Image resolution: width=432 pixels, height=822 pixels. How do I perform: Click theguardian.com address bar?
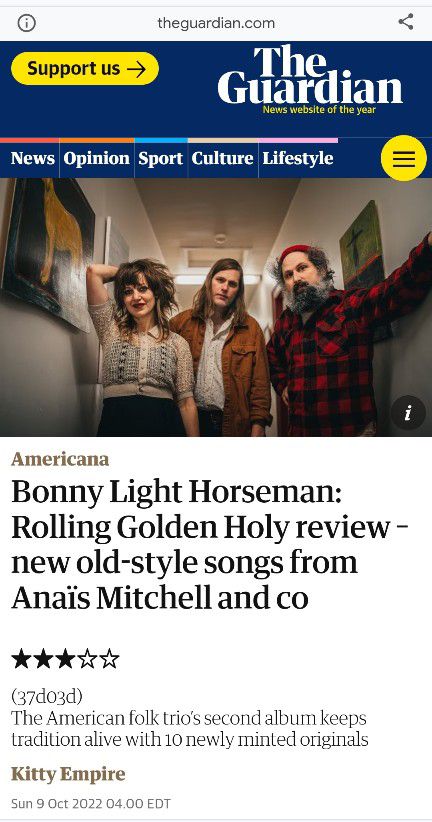(x=216, y=23)
